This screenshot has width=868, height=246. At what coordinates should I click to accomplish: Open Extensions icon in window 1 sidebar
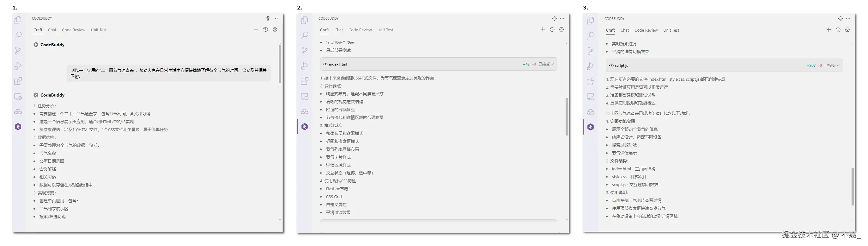[x=18, y=81]
